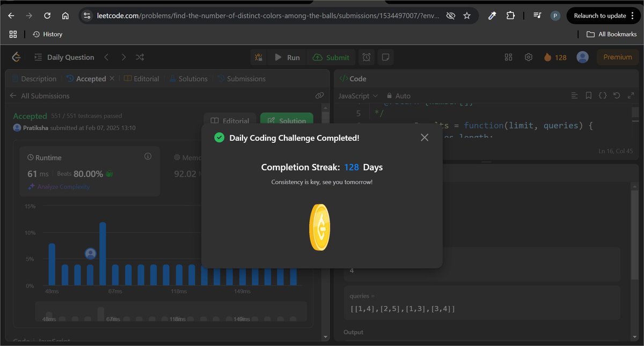
Task: Open the notes sticky icon
Action: [385, 57]
